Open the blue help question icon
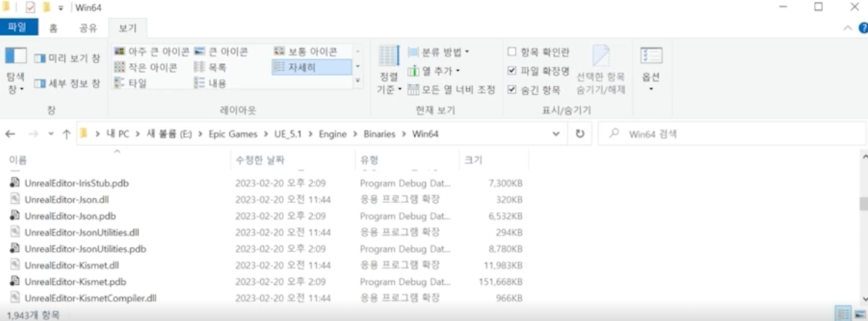 (x=863, y=28)
